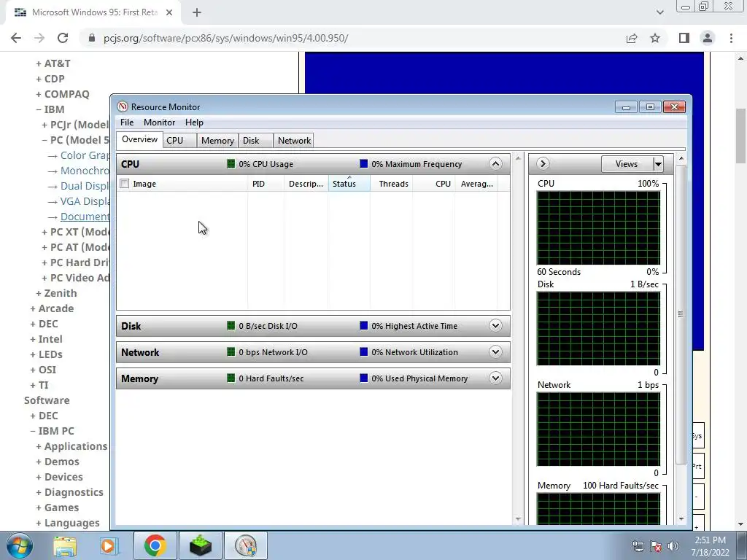Click the green CPU Usage swatch
Image resolution: width=747 pixels, height=560 pixels.
coord(231,164)
